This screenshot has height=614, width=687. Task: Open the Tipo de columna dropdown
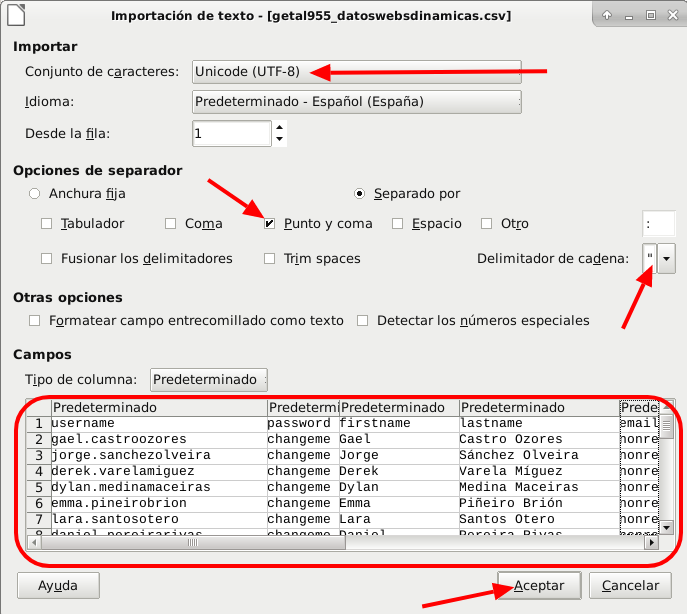tap(209, 380)
